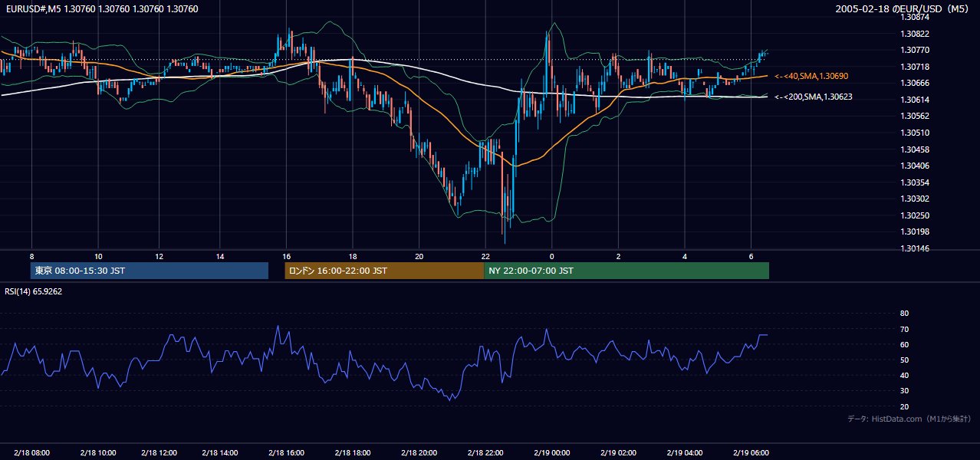Click price axis value 1.30822

pos(915,34)
